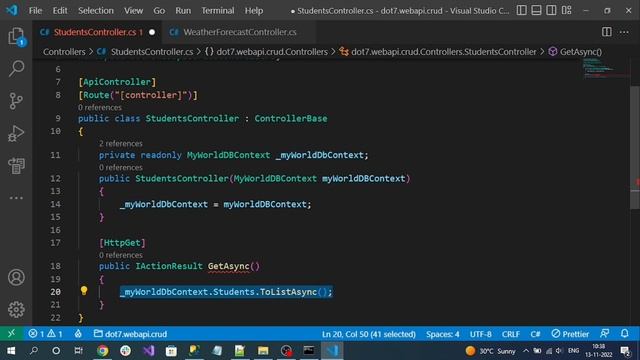Open the File menu
Screen dimensions: 640x360
(x=35, y=11)
